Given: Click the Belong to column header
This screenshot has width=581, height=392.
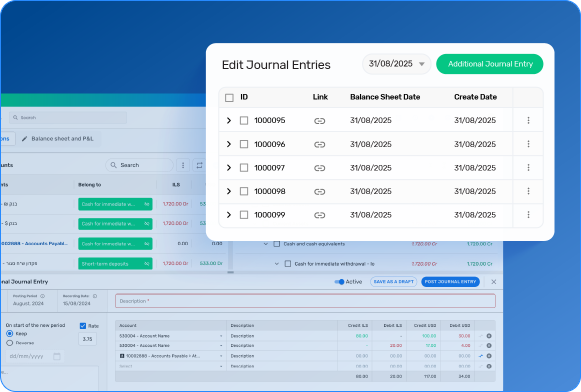Looking at the screenshot, I should point(89,185).
